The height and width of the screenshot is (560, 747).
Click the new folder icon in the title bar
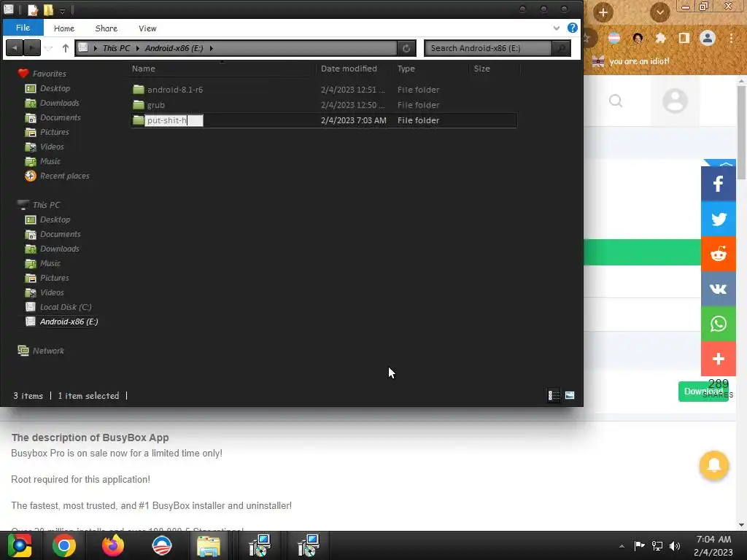48,9
